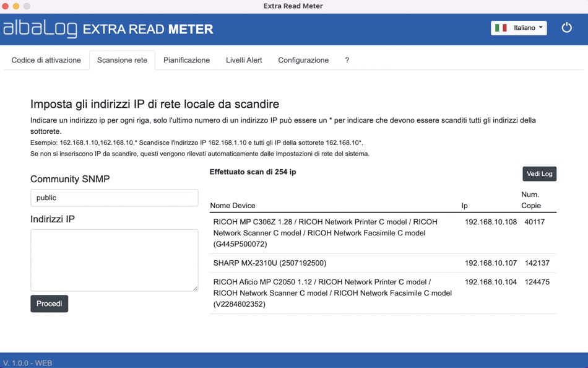Select the SHARP MX-2310U device name

click(270, 263)
